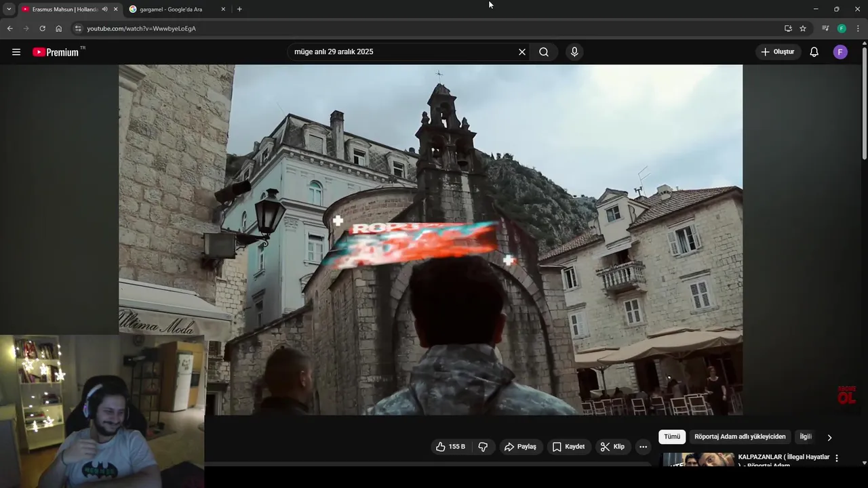Click the Paylaş share button
This screenshot has width=868, height=488.
click(521, 447)
